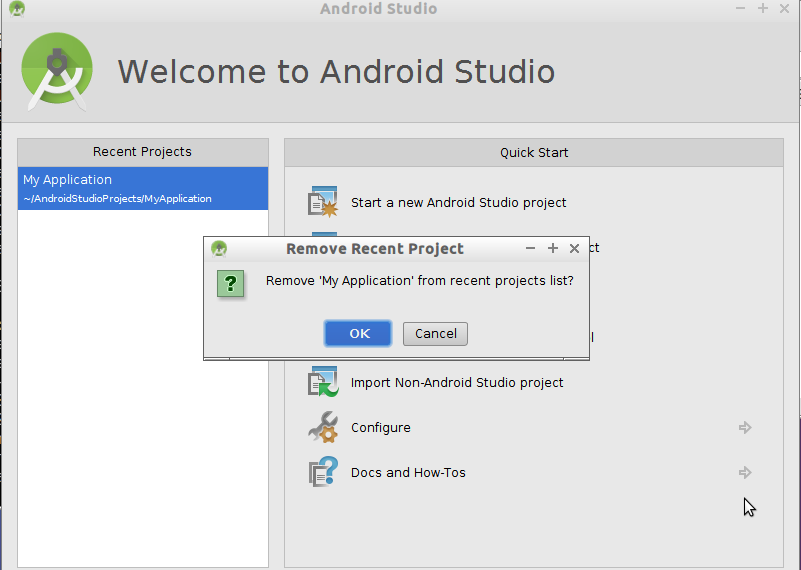Expand Docs and How-Tos arrow
This screenshot has height=570, width=801.
pos(745,472)
